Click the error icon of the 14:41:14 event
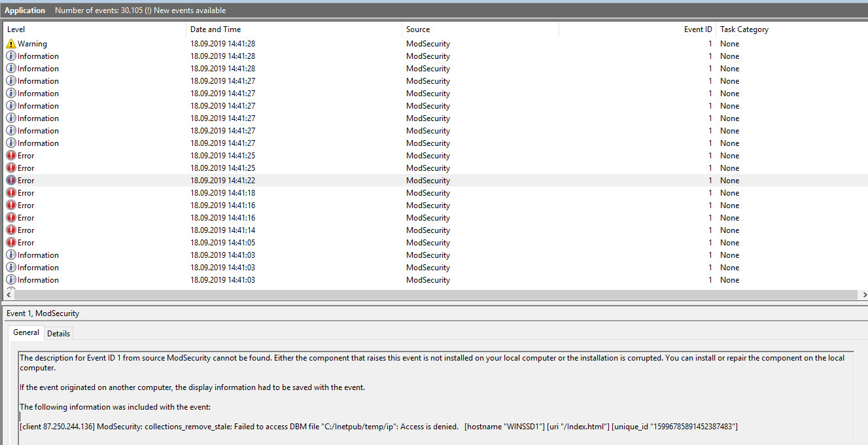 tap(11, 230)
